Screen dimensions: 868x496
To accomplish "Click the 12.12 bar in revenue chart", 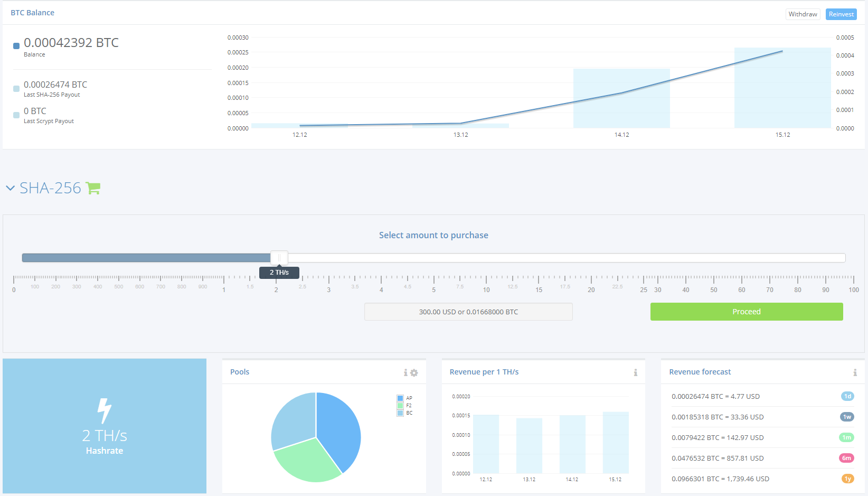I will 486,444.
